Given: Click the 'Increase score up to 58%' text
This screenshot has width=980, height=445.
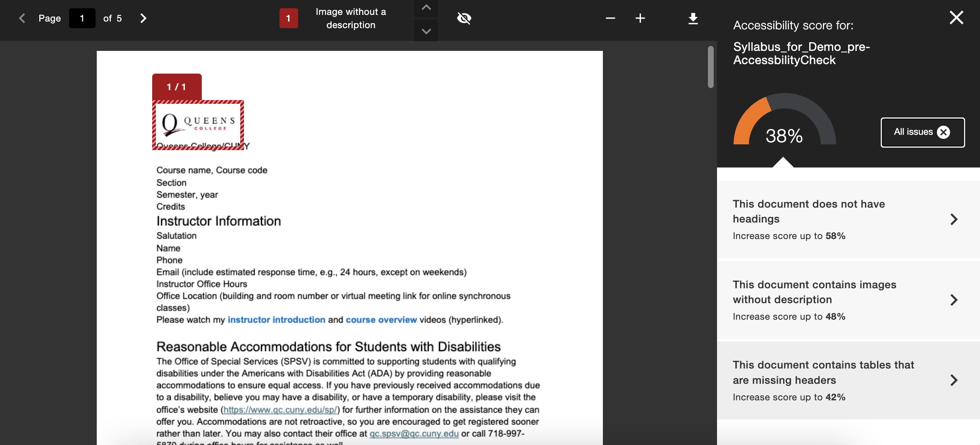Looking at the screenshot, I should pos(789,236).
